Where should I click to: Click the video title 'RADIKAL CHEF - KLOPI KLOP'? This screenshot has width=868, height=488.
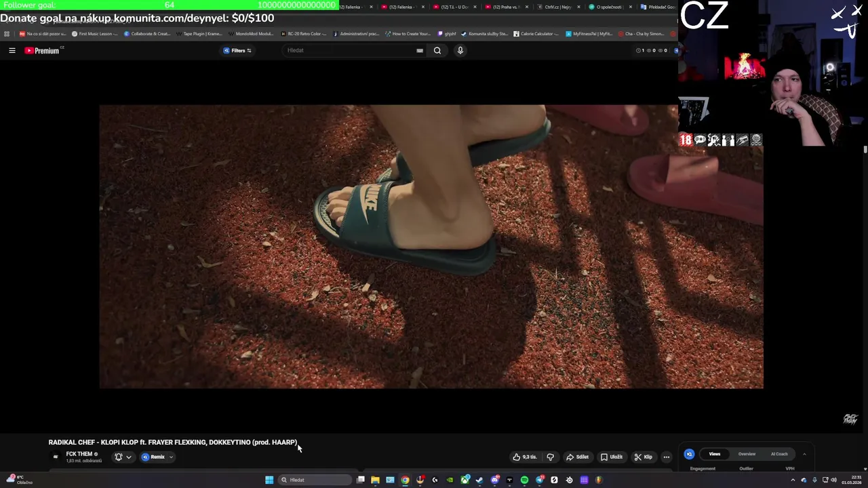coord(173,442)
